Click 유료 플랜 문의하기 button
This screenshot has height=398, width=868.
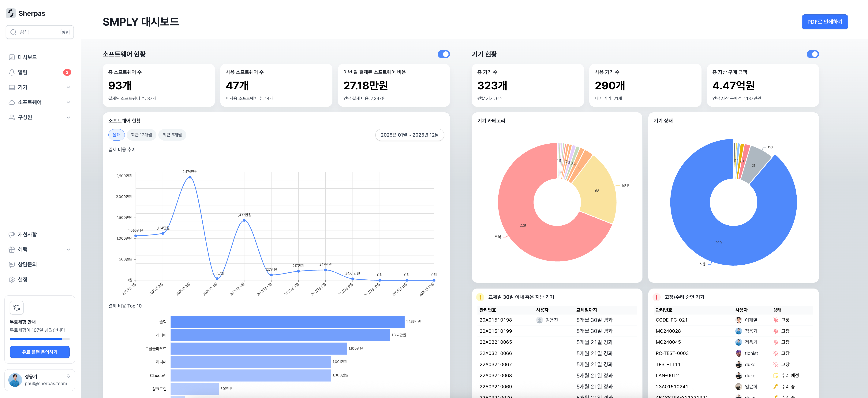click(x=40, y=352)
